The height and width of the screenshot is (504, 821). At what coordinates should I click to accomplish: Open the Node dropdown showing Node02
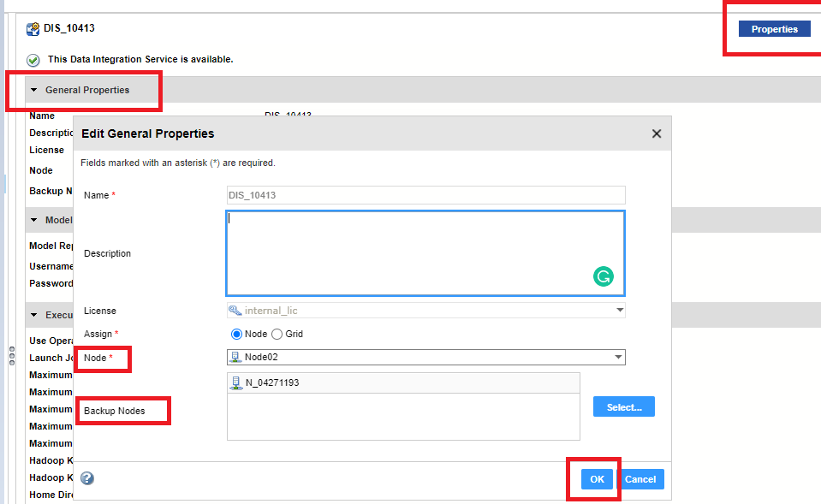click(x=426, y=358)
